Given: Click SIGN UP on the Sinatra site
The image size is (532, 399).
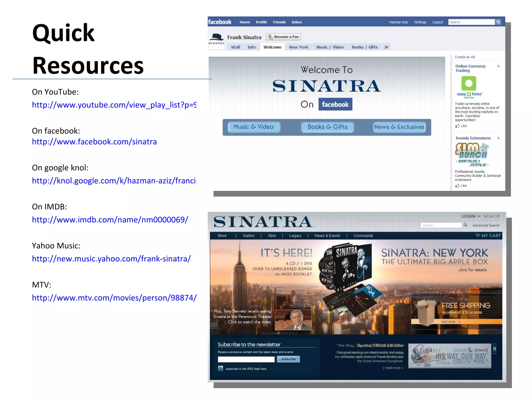Looking at the screenshot, I should tap(491, 216).
